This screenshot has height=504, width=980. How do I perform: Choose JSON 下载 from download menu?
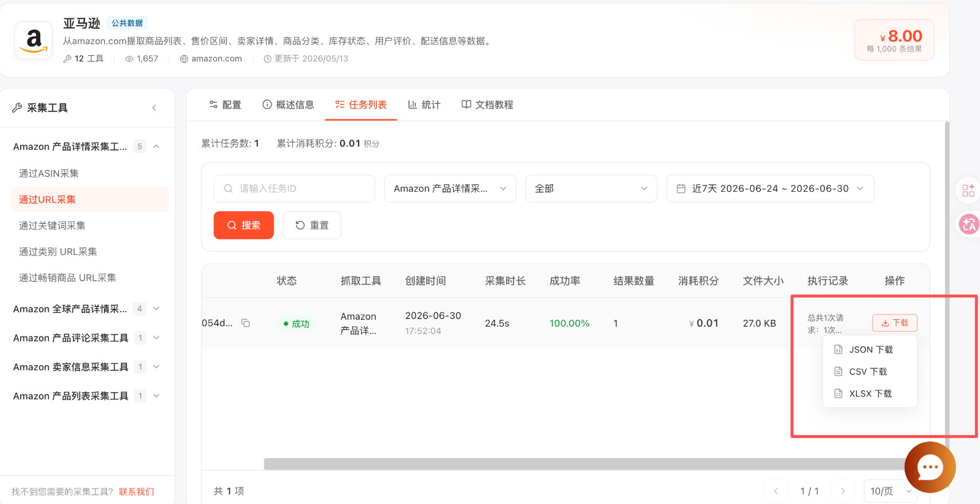tap(870, 350)
